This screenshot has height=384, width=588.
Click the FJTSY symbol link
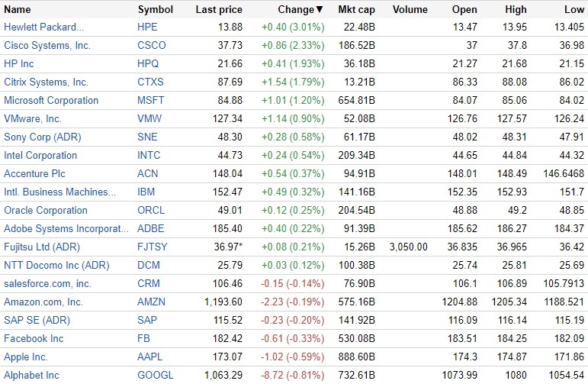click(x=153, y=247)
